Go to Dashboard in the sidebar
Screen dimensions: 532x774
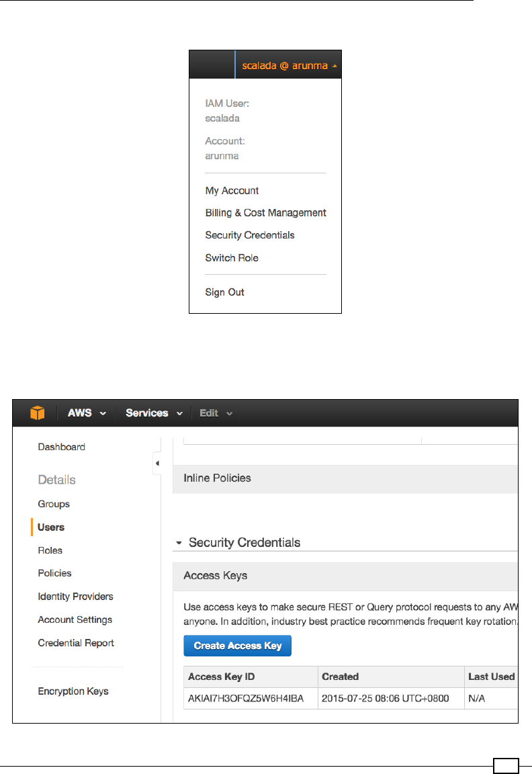click(61, 447)
